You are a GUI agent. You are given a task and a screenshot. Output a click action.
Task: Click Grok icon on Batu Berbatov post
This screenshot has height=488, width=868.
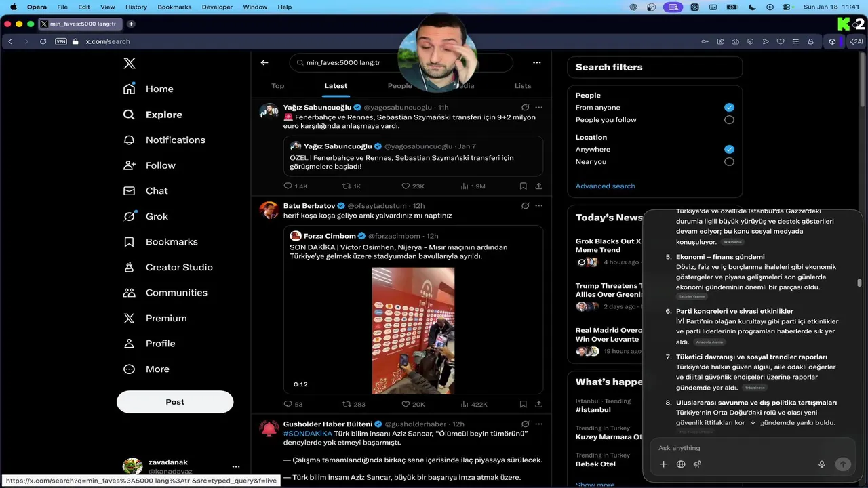[525, 205]
